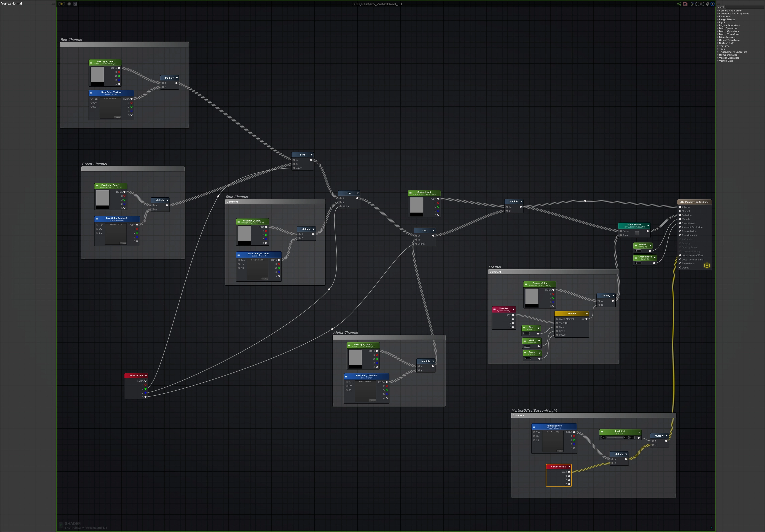Click the share shader icon
The image size is (765, 532).
pos(679,4)
